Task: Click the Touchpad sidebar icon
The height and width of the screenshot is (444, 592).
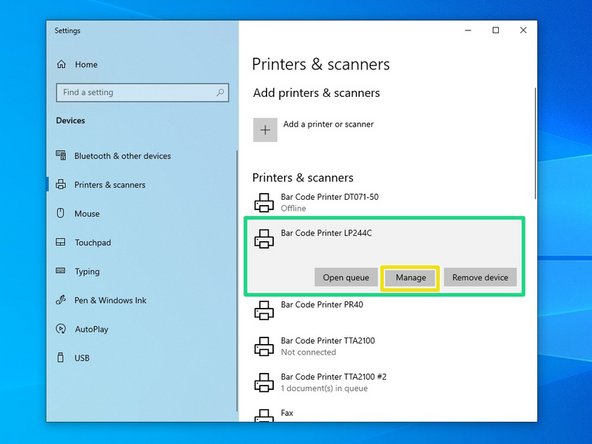Action: point(60,242)
